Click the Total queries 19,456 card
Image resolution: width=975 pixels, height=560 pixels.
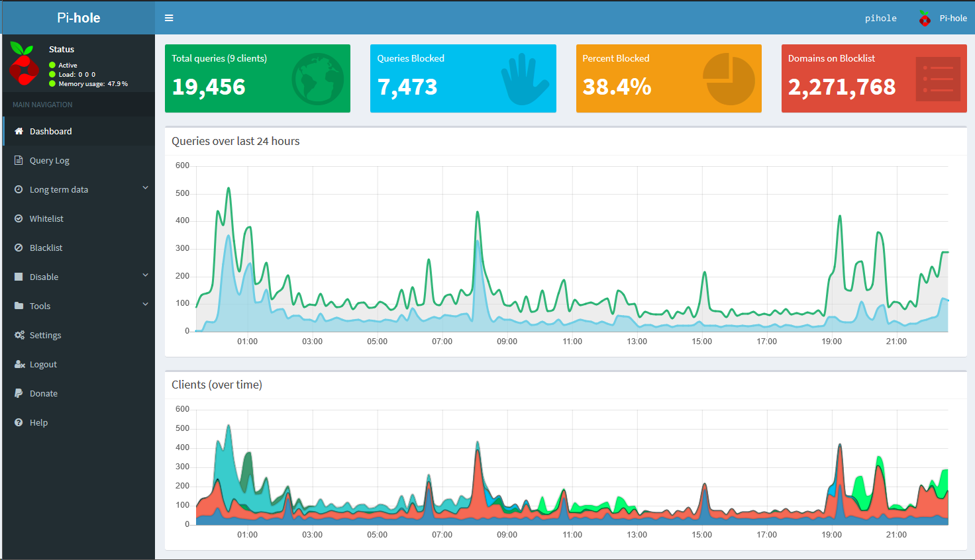(258, 78)
